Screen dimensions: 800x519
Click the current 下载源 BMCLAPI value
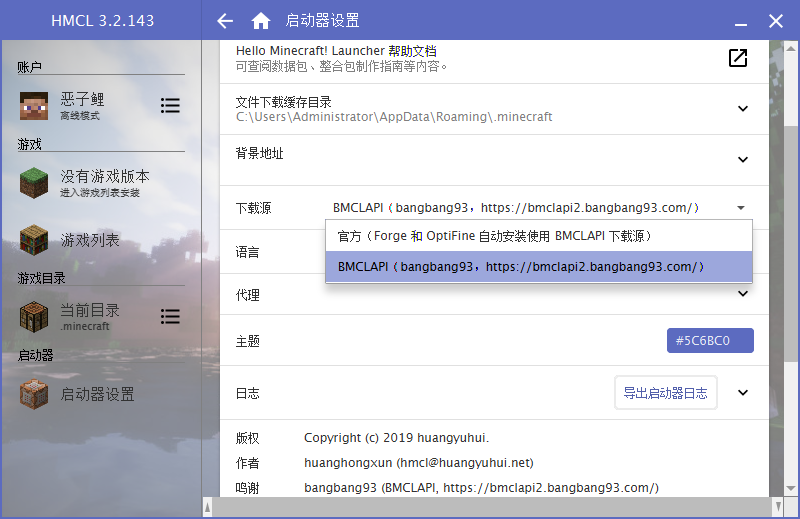(x=516, y=208)
